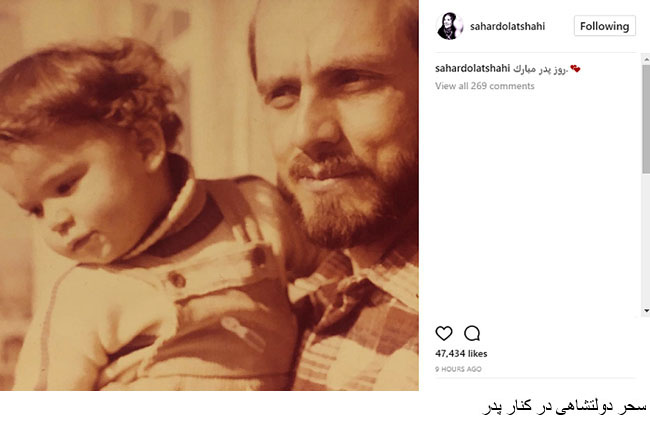650x421 pixels.
Task: Expand View all 269 comments
Action: (x=485, y=86)
